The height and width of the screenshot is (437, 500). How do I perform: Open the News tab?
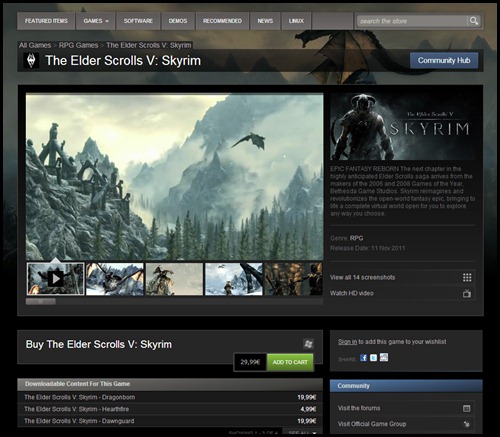tap(265, 21)
